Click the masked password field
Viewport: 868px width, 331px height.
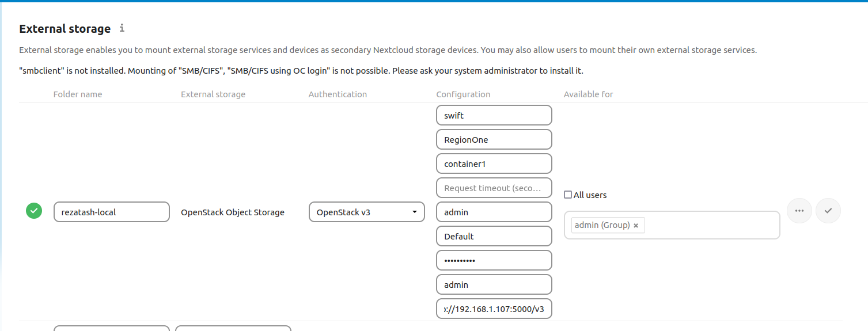(x=494, y=260)
